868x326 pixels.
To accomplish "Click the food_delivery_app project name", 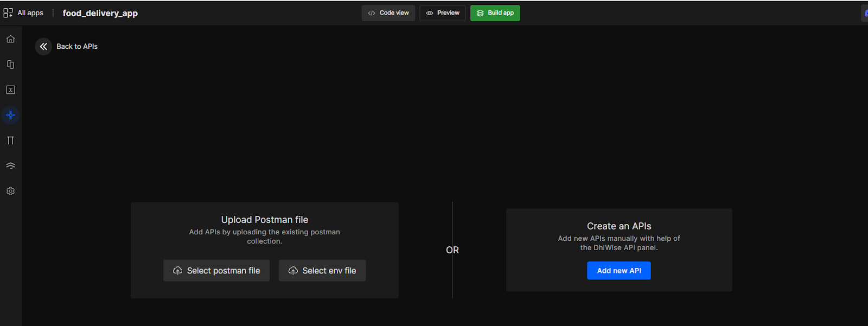I will tap(100, 14).
